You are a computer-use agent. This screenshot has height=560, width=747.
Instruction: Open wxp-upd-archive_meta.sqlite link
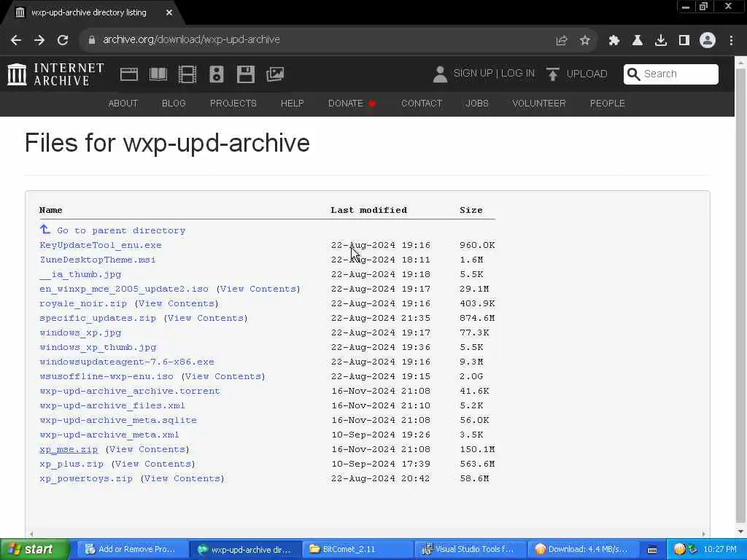(118, 420)
